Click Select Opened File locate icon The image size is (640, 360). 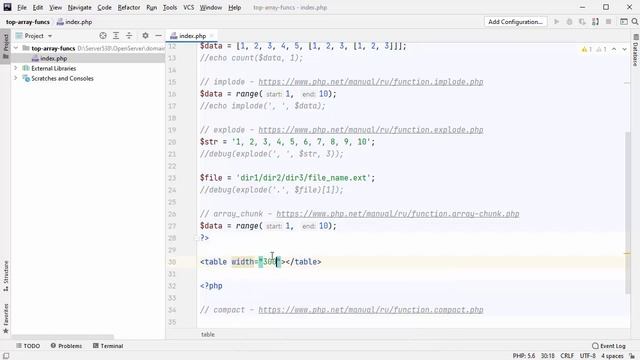(103, 36)
